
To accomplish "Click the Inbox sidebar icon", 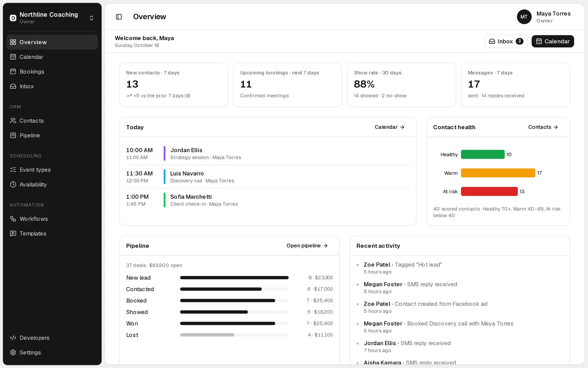I will click(x=13, y=86).
